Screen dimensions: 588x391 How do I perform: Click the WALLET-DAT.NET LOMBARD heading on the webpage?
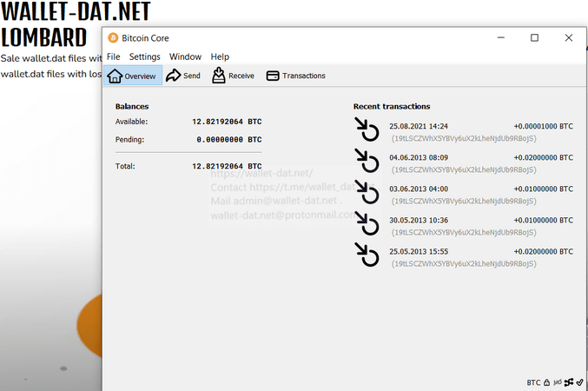75,24
